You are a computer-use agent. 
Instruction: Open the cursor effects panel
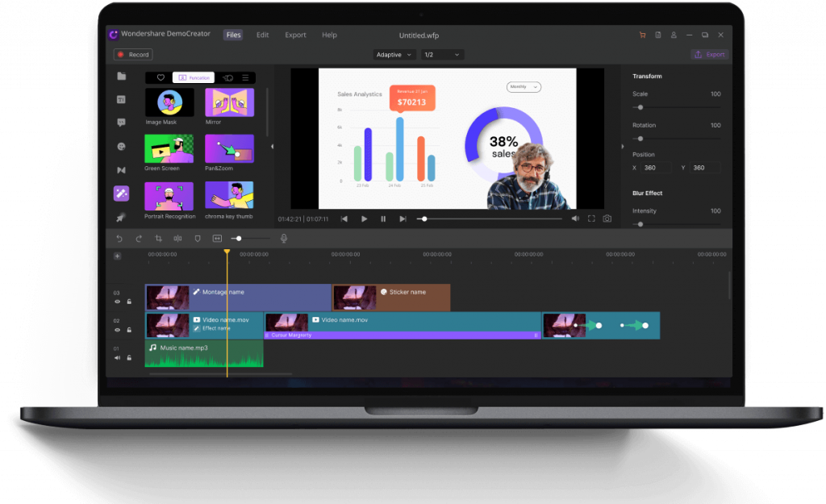(x=121, y=217)
